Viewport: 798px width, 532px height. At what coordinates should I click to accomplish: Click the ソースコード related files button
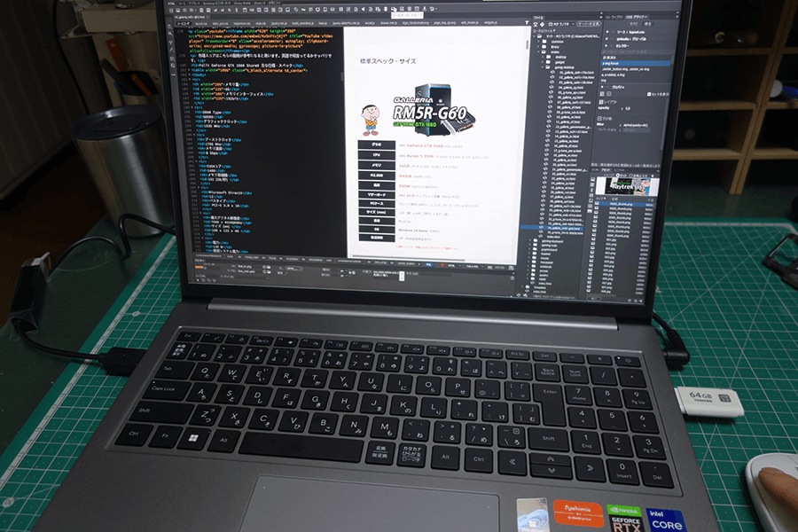[x=184, y=23]
